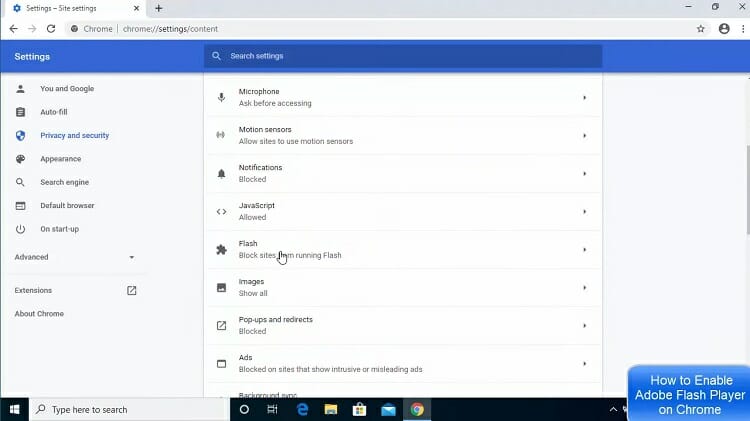Open the Extensions link
Viewport: 750px width, 421px height.
(x=33, y=290)
